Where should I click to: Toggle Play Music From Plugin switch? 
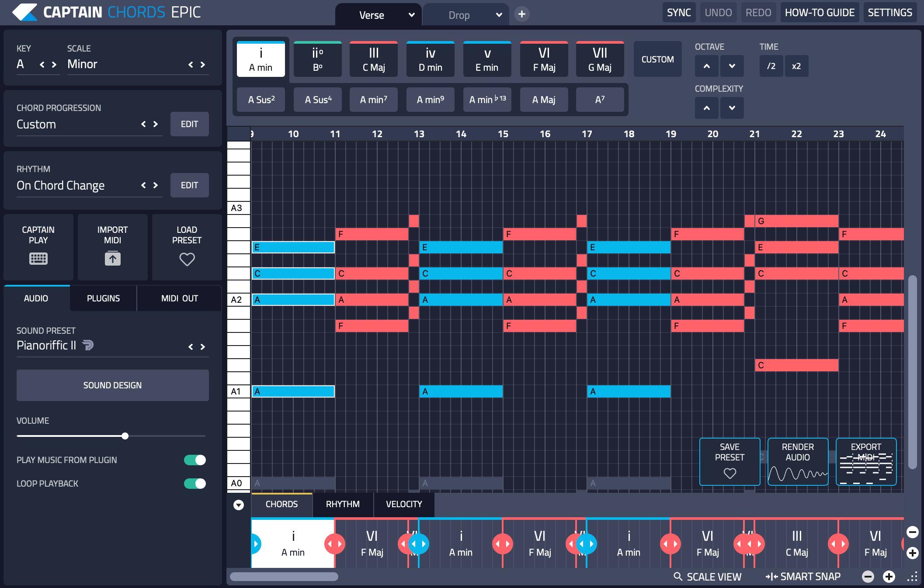[195, 460]
